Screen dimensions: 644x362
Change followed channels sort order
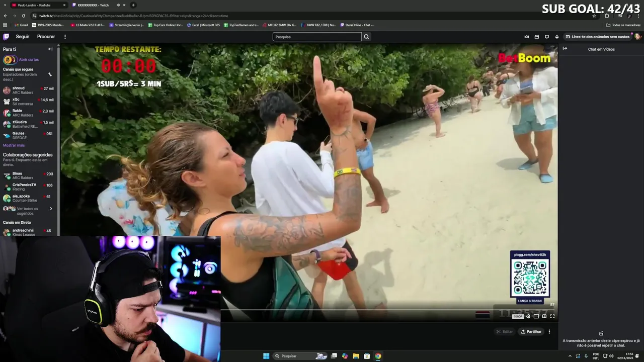(x=50, y=74)
